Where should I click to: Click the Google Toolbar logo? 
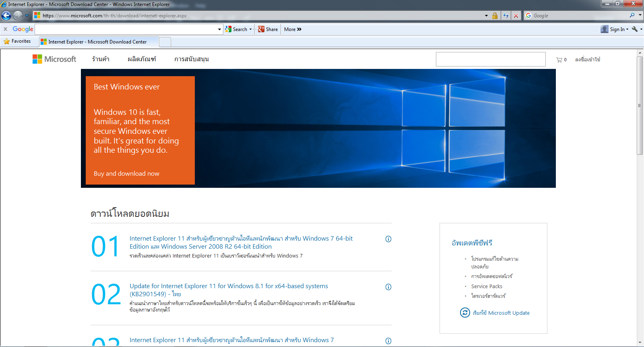(x=23, y=29)
